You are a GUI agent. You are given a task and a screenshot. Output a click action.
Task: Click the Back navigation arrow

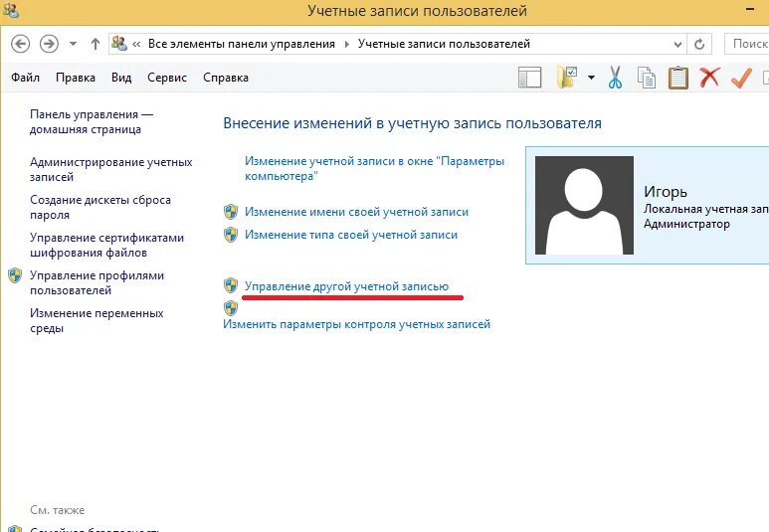tap(20, 44)
